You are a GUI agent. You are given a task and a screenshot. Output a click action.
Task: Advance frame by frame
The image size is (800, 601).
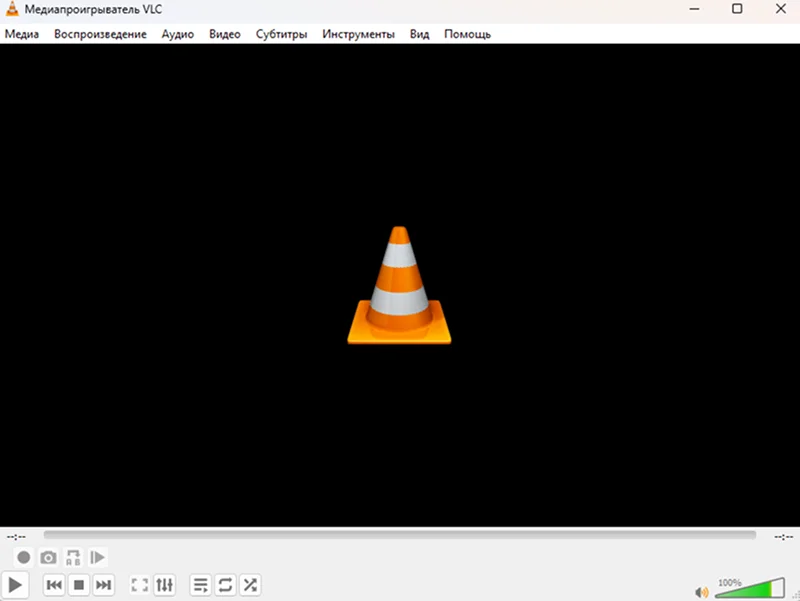coord(97,557)
